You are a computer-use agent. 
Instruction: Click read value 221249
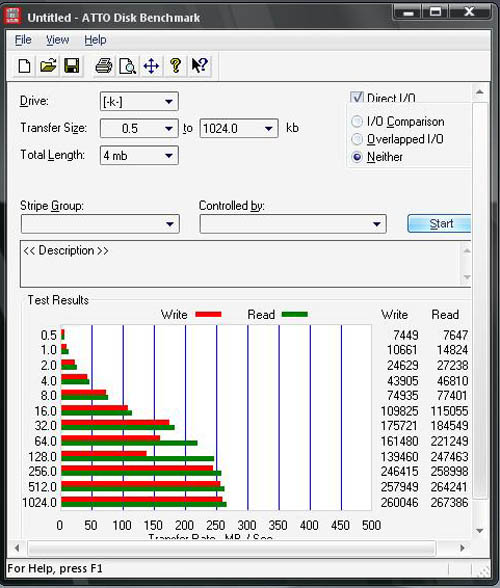click(x=449, y=441)
